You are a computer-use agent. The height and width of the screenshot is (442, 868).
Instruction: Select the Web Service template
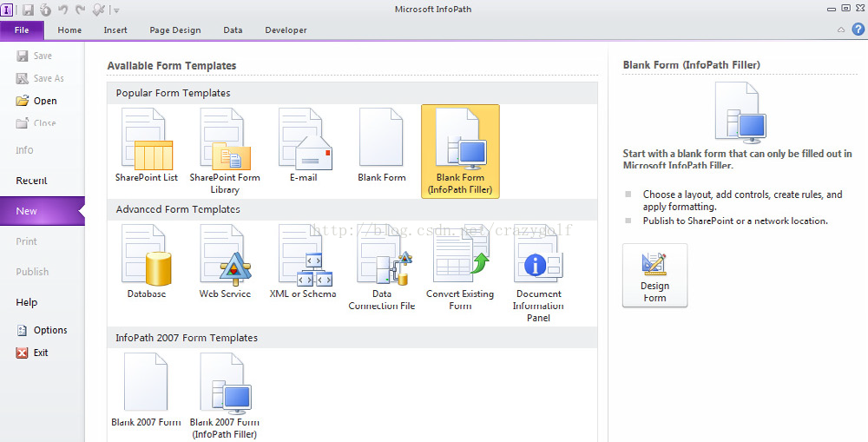(225, 261)
